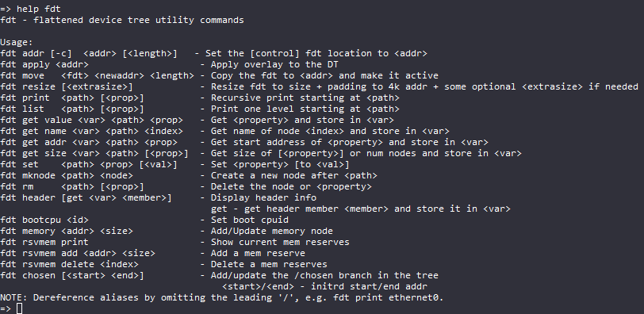644x314 pixels.
Task: Click the 'fdt resize [<extrasize>]' entry
Action: point(319,86)
